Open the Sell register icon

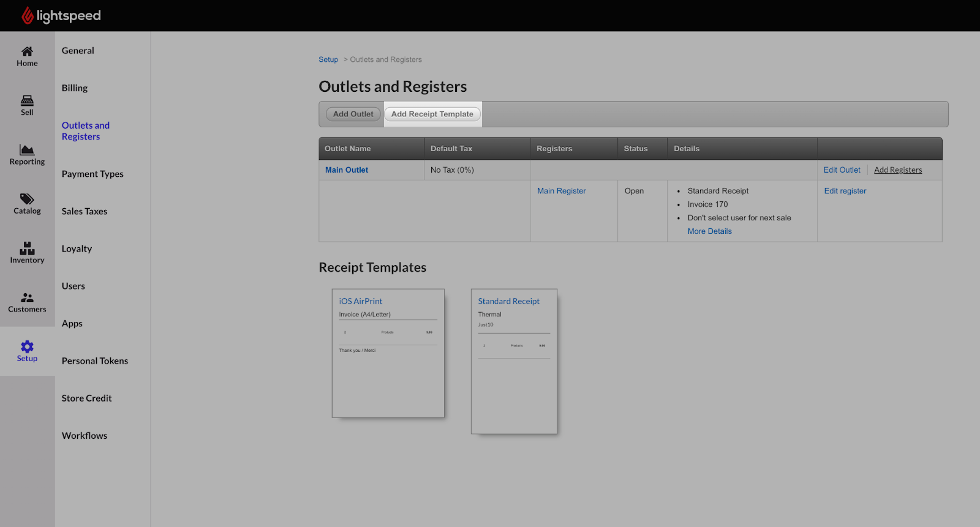(27, 100)
